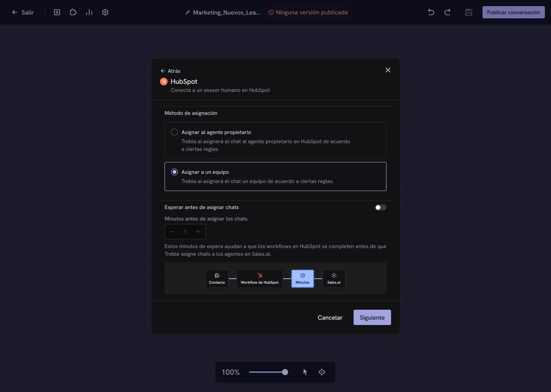Go back with the Atrás link
The width and height of the screenshot is (551, 392).
coord(171,71)
